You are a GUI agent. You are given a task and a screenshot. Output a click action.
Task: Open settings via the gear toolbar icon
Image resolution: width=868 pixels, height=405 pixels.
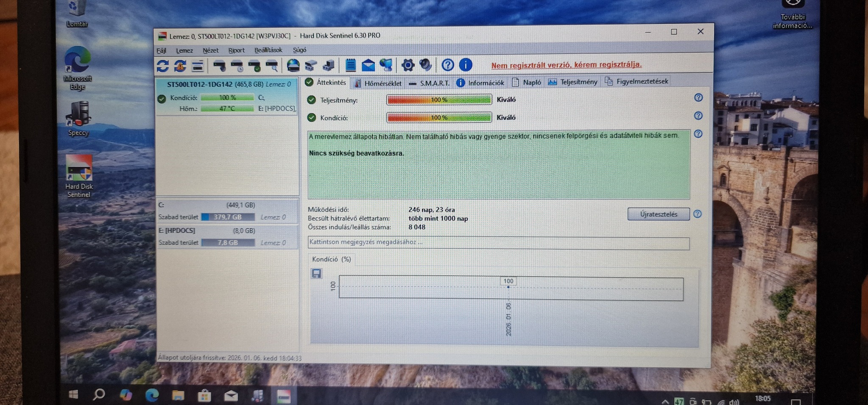point(407,65)
